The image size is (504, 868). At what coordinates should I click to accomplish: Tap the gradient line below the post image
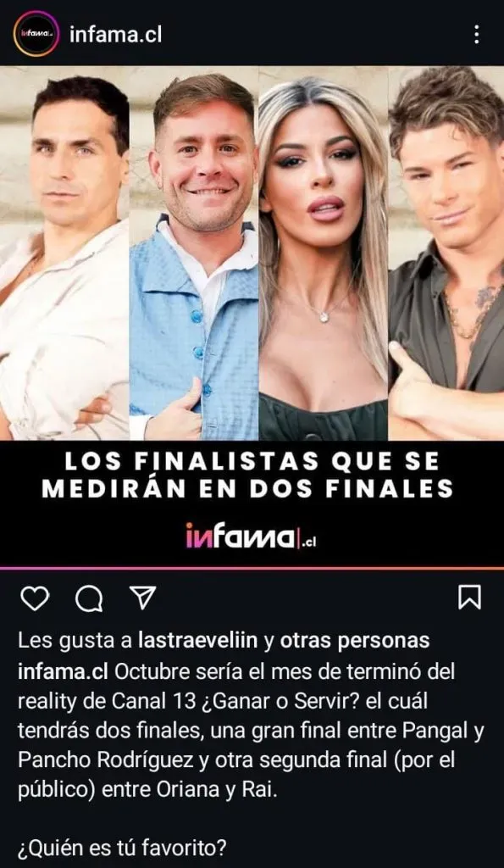[x=252, y=569]
